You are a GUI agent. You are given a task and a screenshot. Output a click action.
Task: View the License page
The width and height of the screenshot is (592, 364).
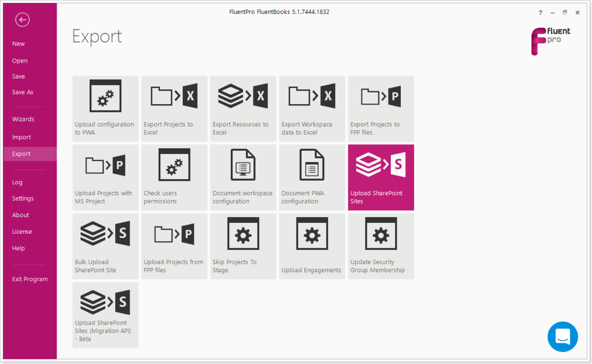point(22,232)
